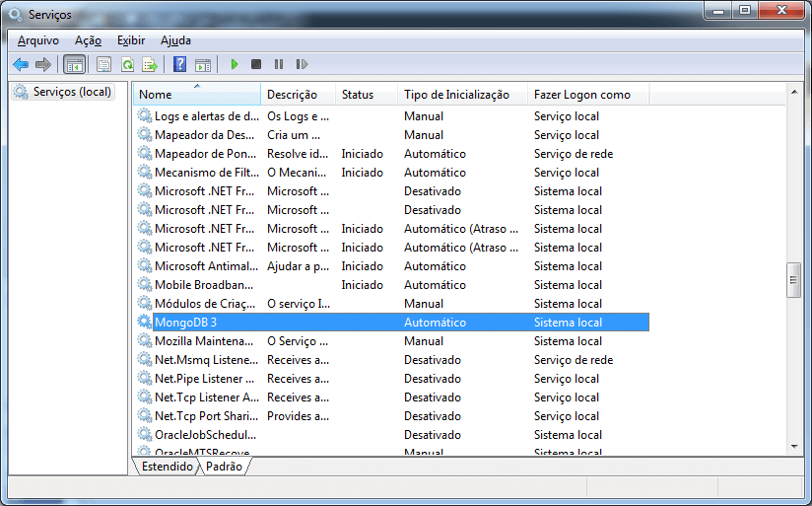
Task: Click 'Serviço de rede' in Net.Msmq row
Action: 574,360
